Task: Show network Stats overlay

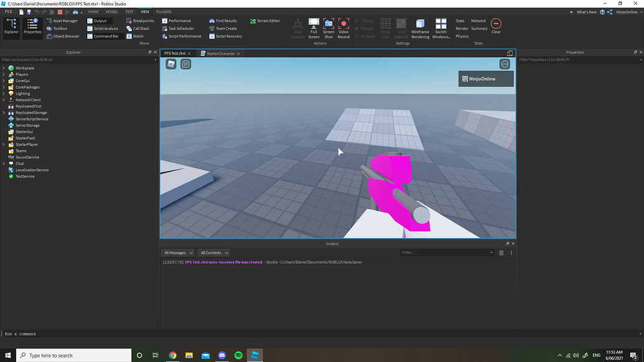Action: click(x=478, y=21)
